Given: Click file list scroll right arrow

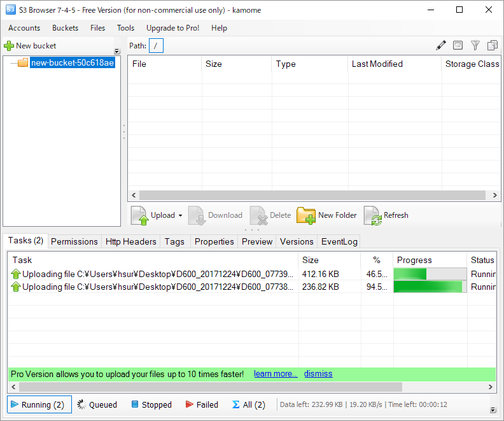Looking at the screenshot, I should click(x=495, y=196).
